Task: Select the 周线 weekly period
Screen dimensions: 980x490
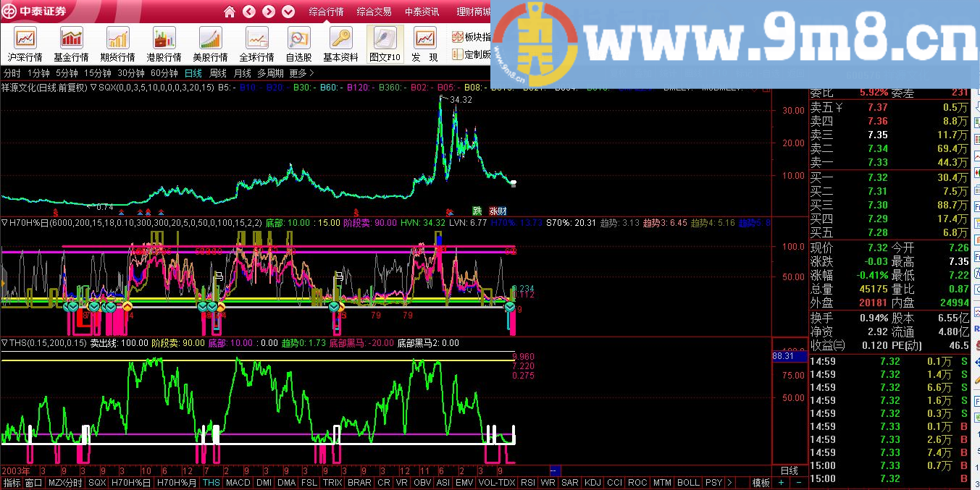Action: pyautogui.click(x=218, y=73)
